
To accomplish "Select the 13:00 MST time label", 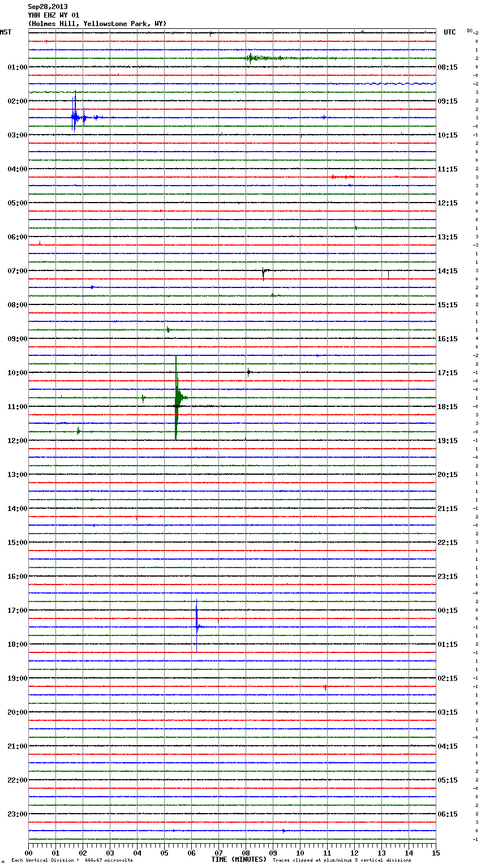I will click(x=17, y=475).
